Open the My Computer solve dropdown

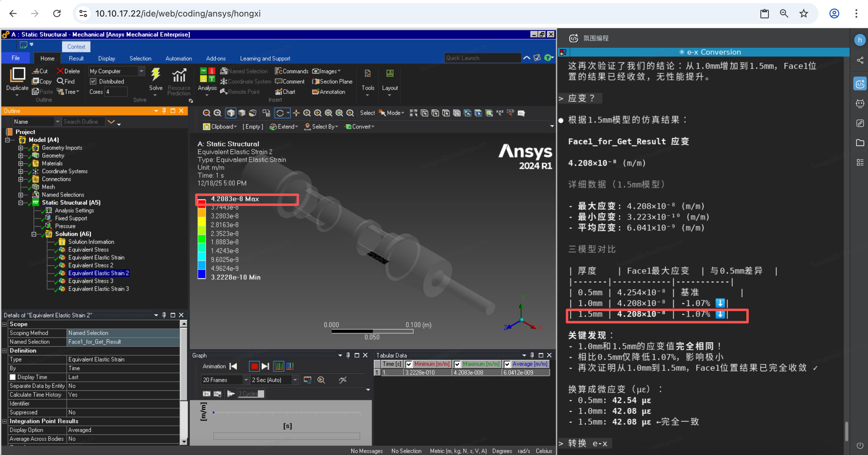coord(142,71)
